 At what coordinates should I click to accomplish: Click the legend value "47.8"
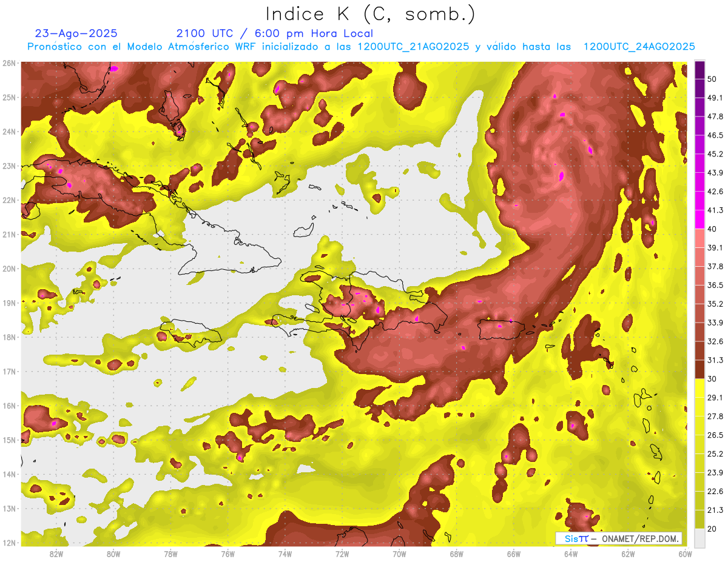pos(715,116)
